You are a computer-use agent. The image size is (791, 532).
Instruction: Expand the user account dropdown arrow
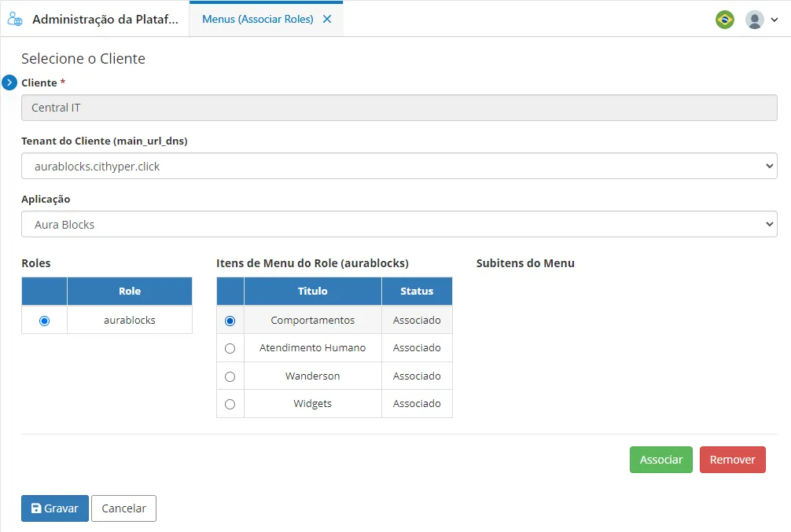(x=774, y=20)
